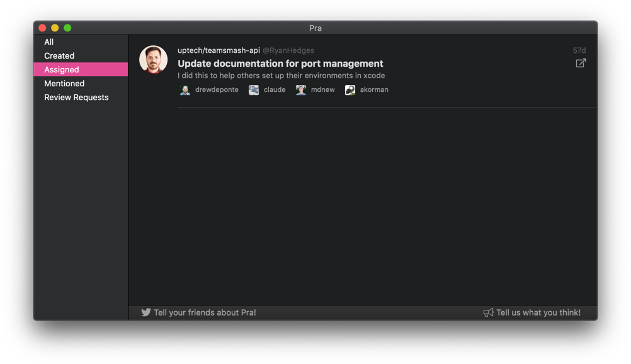Select the Created filter
The image size is (631, 364).
coord(81,55)
